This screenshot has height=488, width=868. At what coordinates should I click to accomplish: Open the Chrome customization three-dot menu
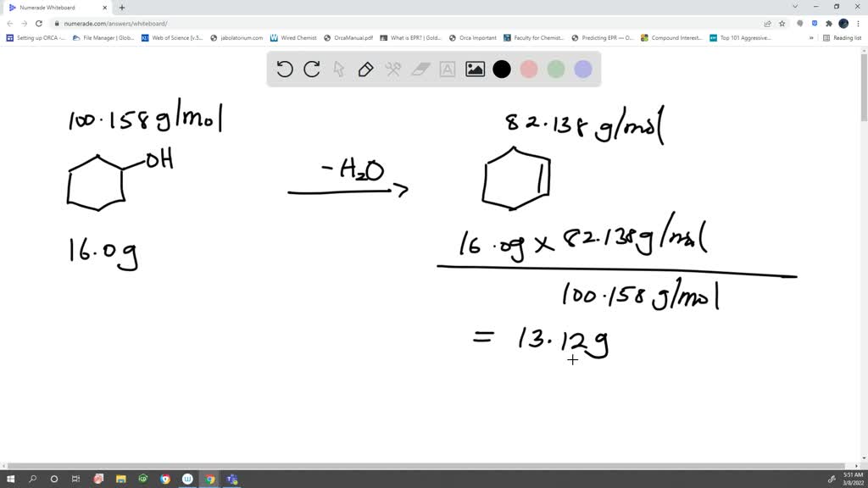click(x=860, y=23)
